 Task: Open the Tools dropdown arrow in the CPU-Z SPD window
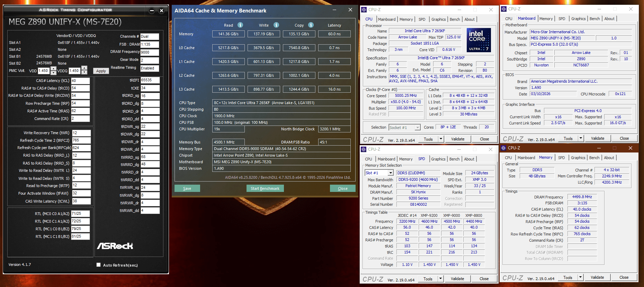pyautogui.click(x=440, y=279)
